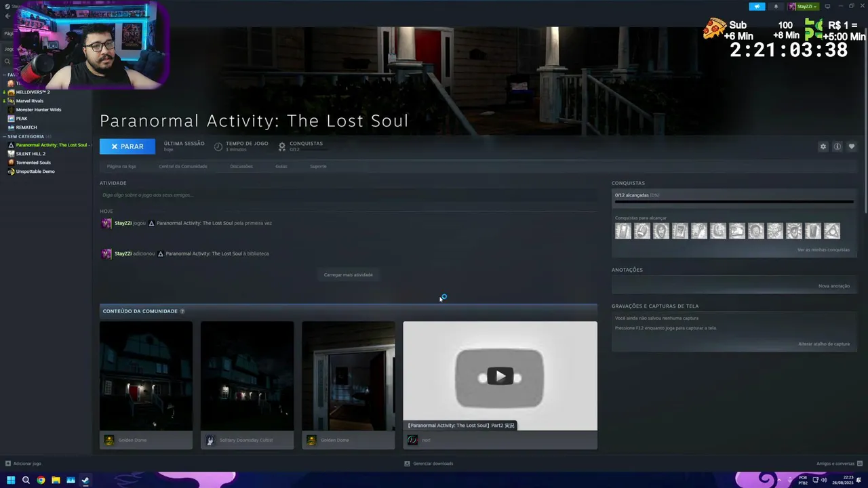Open Windows Start menu
This screenshot has width=868, height=488.
point(11,480)
